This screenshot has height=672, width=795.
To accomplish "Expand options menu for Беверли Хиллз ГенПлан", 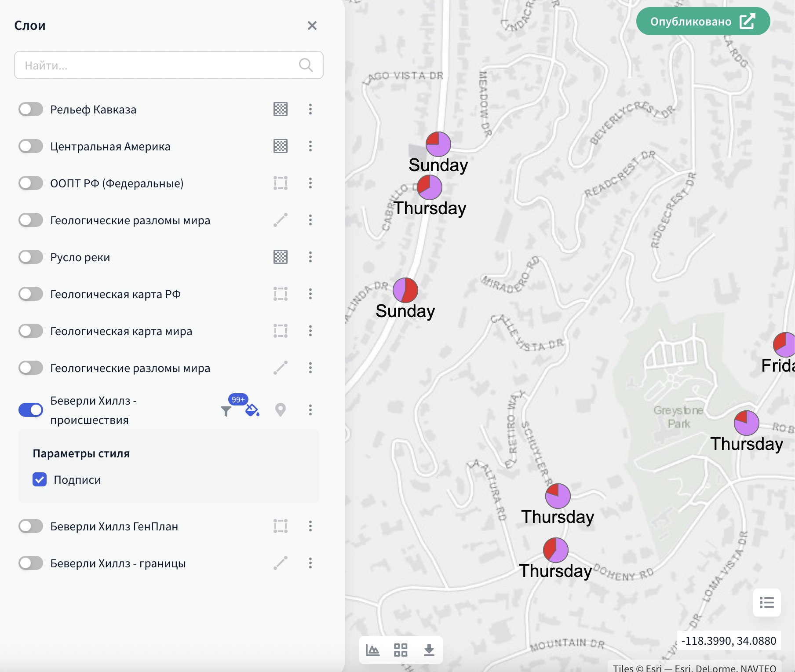I will coord(310,526).
